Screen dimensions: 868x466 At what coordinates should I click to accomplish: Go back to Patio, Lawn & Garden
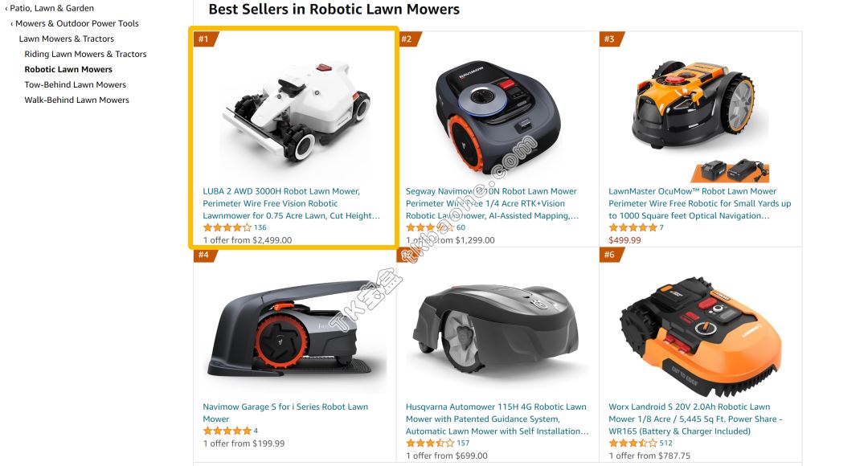pos(51,8)
